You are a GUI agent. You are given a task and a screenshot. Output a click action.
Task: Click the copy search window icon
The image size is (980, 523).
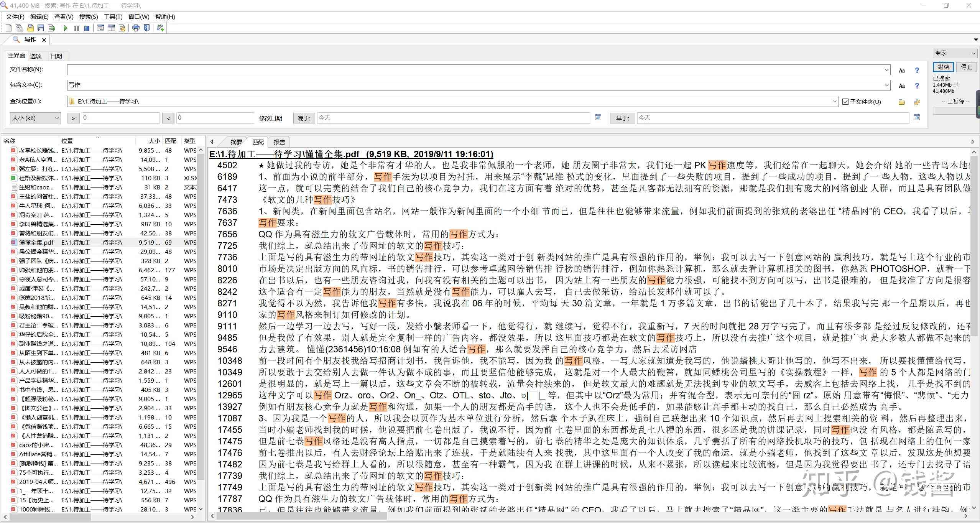(19, 28)
